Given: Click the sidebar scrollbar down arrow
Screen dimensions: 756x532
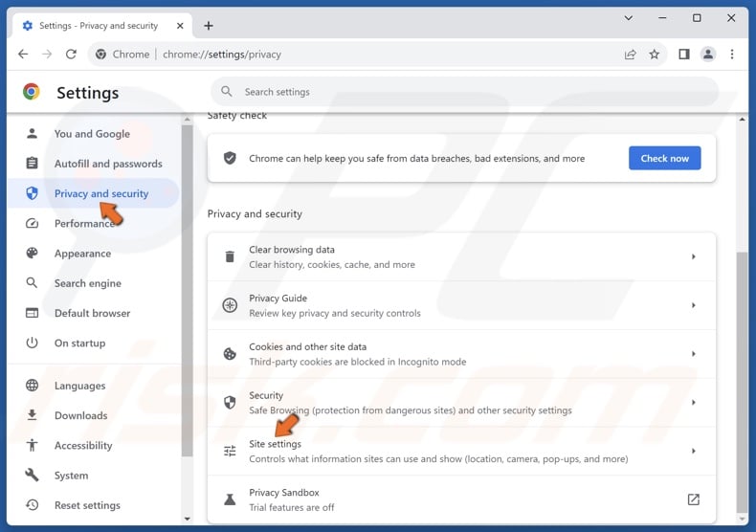Looking at the screenshot, I should point(187,519).
